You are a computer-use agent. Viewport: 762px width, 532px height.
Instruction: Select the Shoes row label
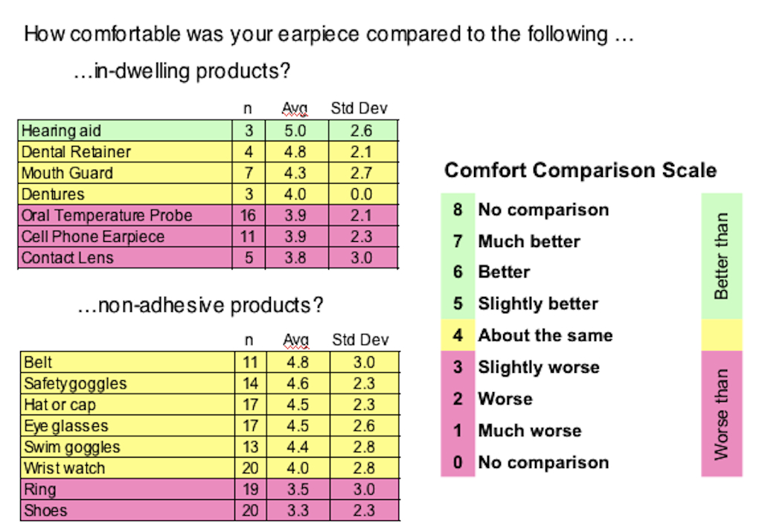coord(45,511)
